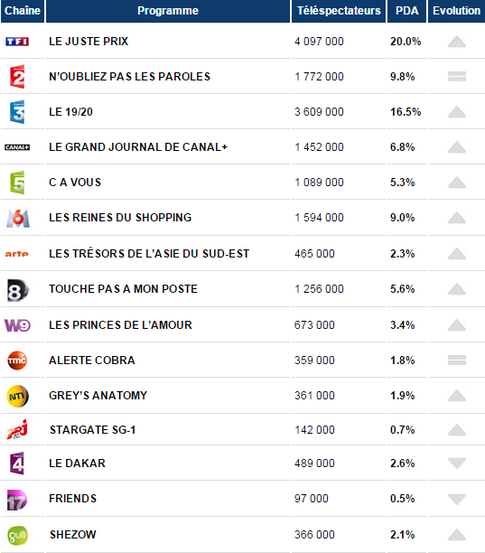The image size is (485, 553).
Task: Select the PDA column header
Action: click(407, 11)
